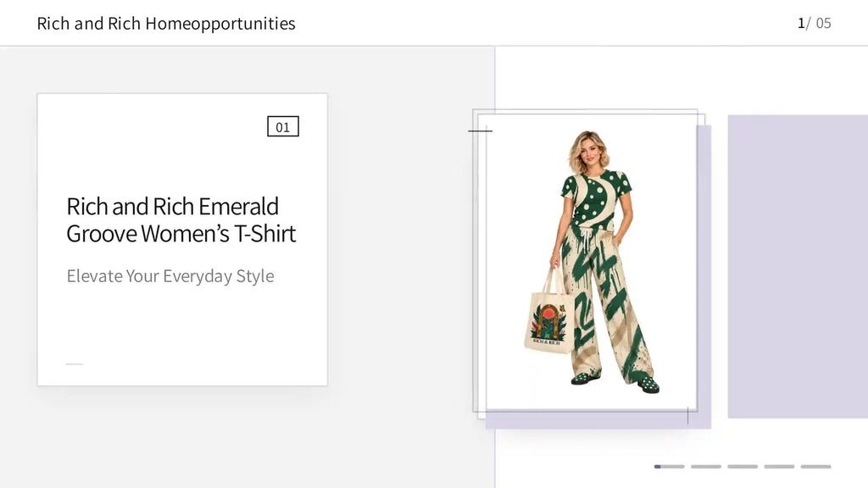Click the "1/ 05" slide counter
868x488 pixels.
click(814, 23)
